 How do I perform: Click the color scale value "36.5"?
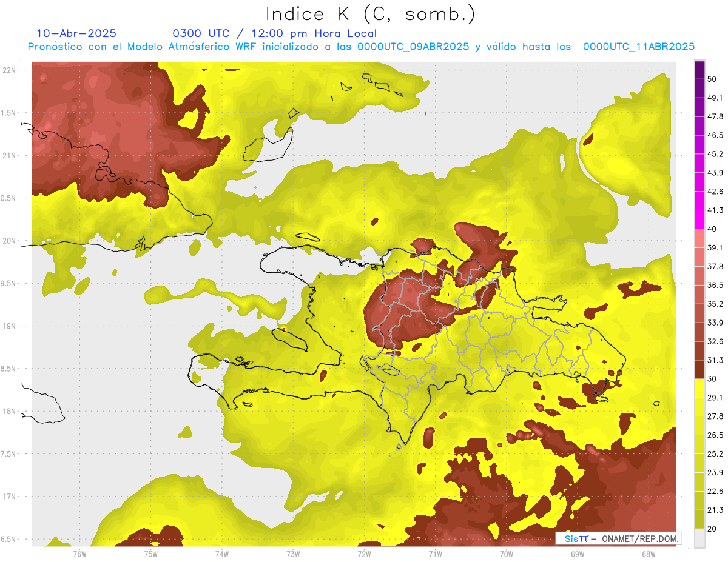pyautogui.click(x=715, y=286)
